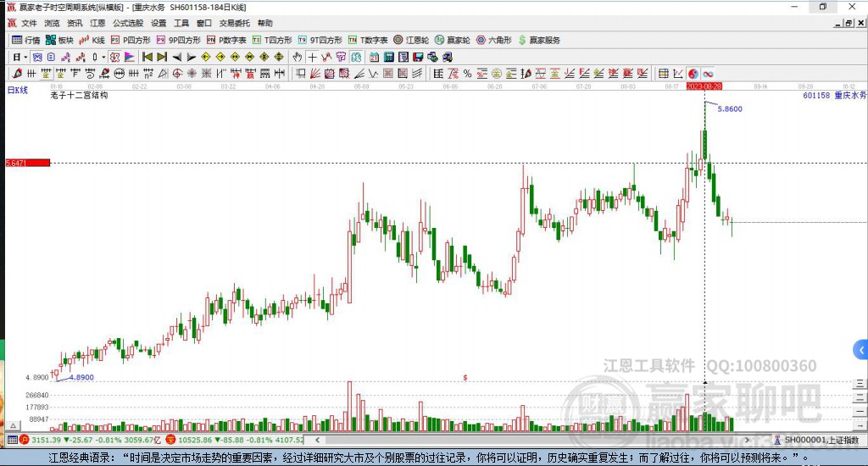868x466 pixels.
Task: Click the 日K线 label
Action: (x=17, y=90)
